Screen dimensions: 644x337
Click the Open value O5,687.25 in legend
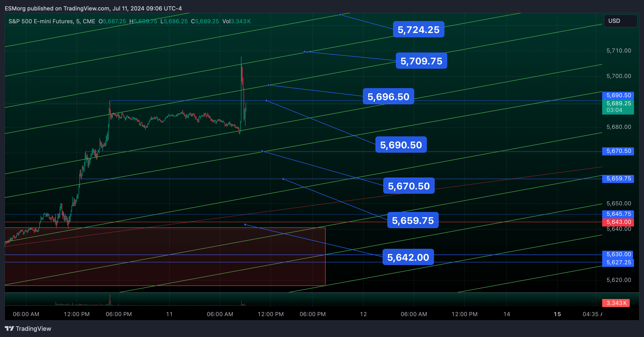click(112, 21)
